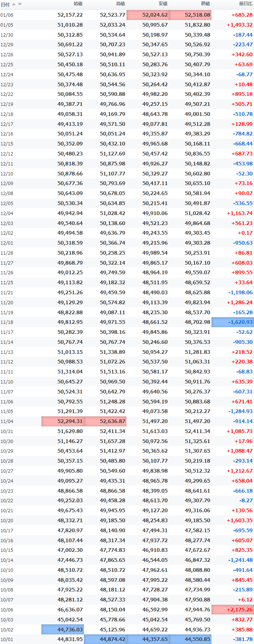Click the change value -1,284.93

point(240,412)
